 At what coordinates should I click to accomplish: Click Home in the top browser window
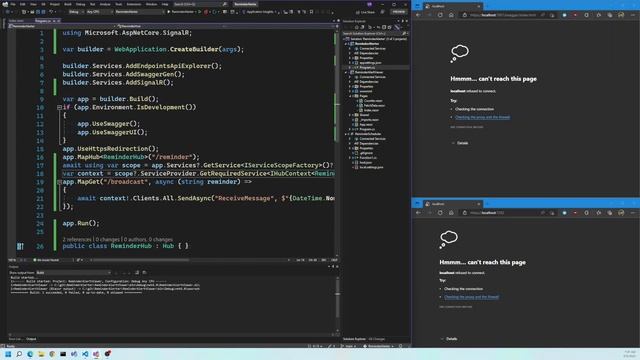click(x=451, y=15)
